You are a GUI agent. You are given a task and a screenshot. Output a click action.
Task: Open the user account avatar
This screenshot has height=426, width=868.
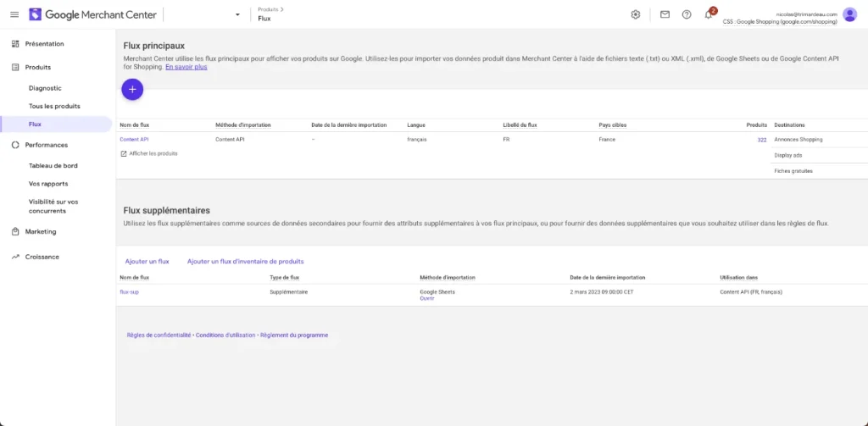tap(849, 14)
